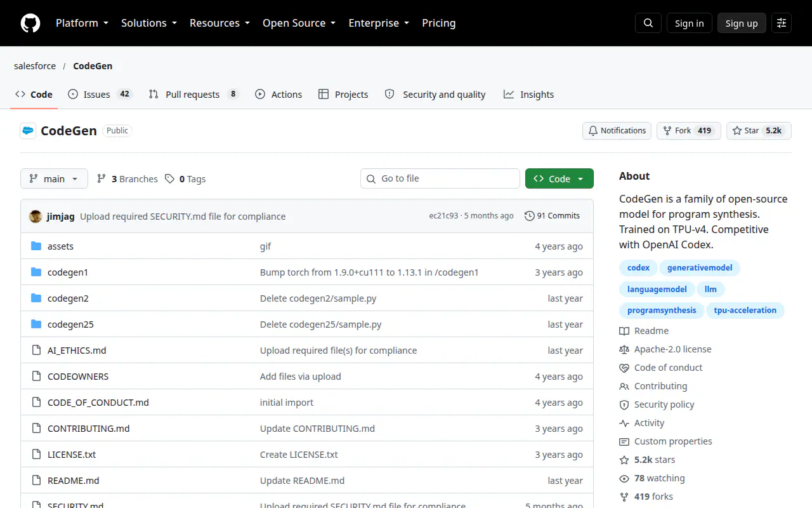812x508 pixels.
Task: Fork the CodeGen repository
Action: (689, 131)
